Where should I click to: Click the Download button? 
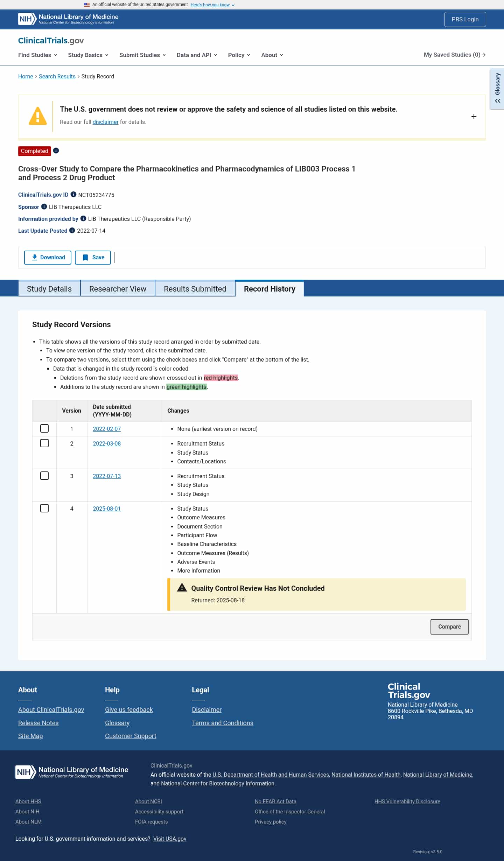[x=48, y=258]
